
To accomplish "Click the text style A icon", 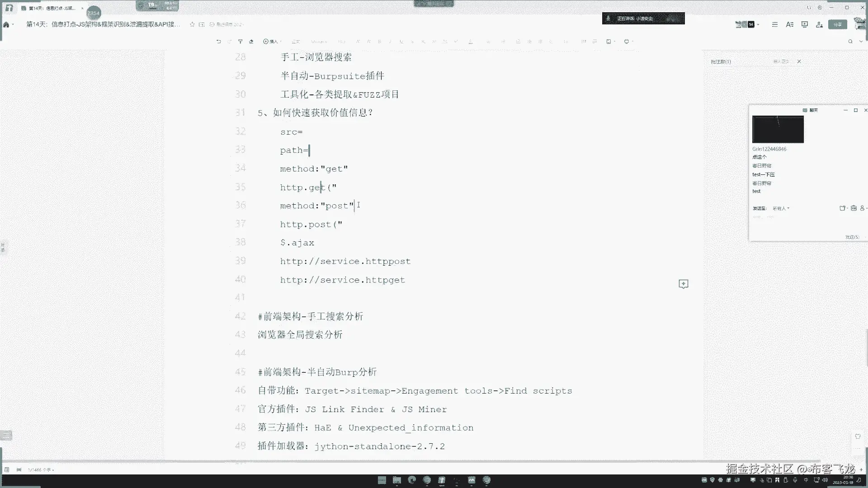I will pos(790,24).
